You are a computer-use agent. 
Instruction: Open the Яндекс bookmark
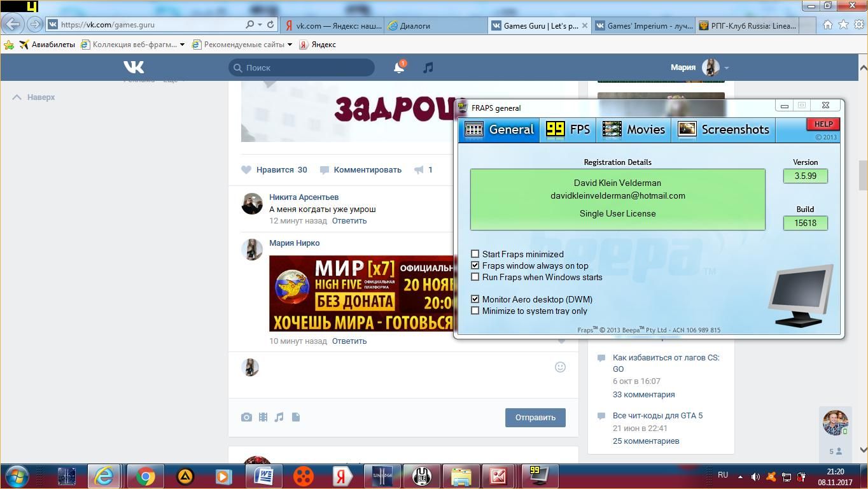pos(318,45)
